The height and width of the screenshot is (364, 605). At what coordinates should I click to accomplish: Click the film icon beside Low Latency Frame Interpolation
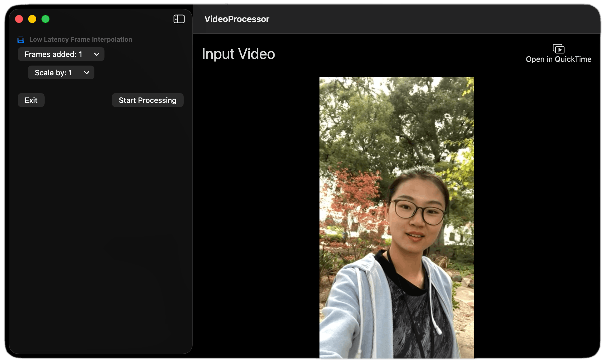21,39
